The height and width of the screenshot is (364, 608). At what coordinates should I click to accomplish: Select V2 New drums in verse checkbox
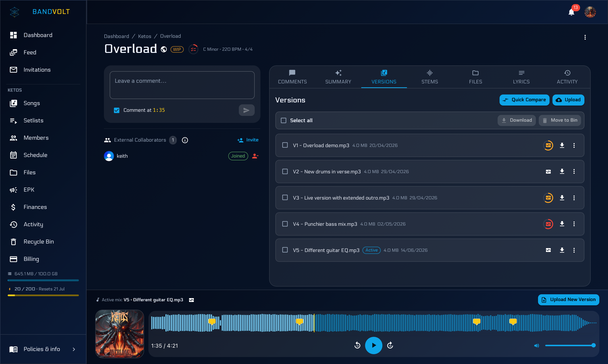pyautogui.click(x=285, y=171)
